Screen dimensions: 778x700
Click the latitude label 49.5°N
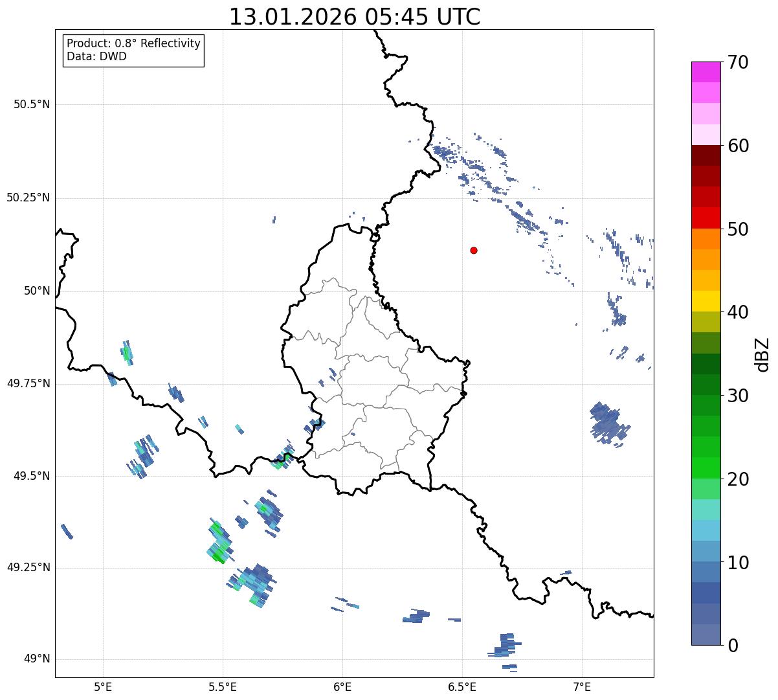(32, 476)
